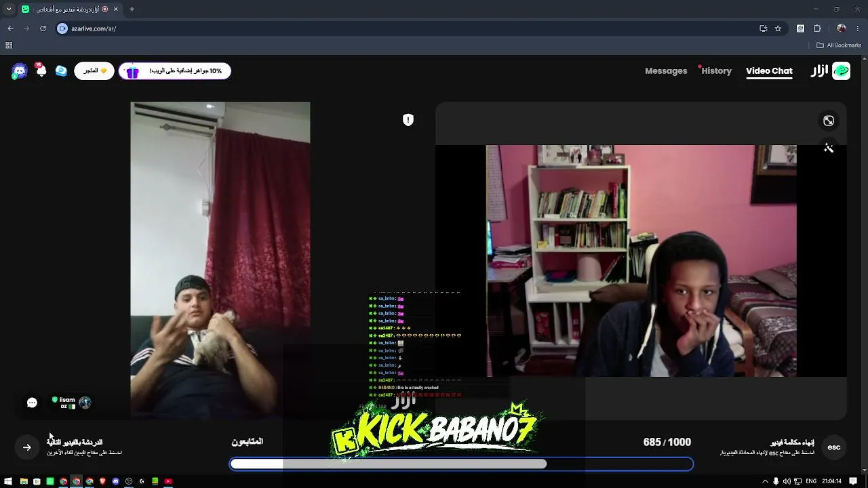Switch the ENG keyboard language
The image size is (868, 488).
point(811,481)
